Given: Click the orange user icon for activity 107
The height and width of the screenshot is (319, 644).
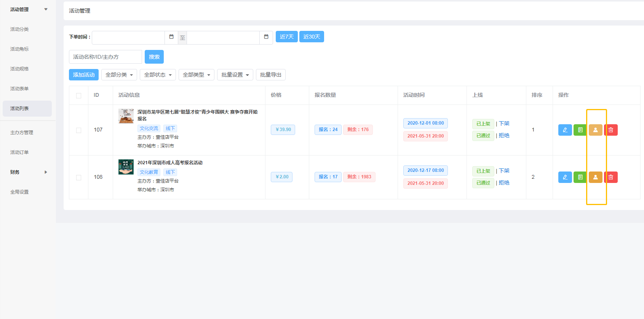Looking at the screenshot, I should point(595,130).
